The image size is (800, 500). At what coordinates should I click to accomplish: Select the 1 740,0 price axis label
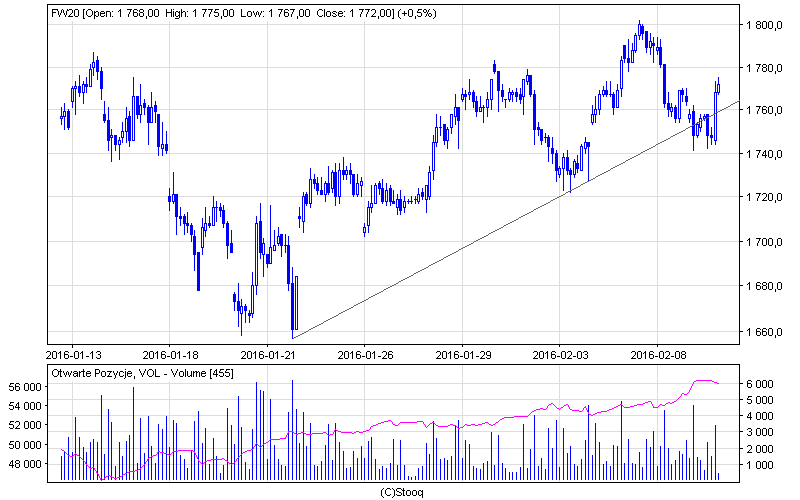pyautogui.click(x=764, y=154)
